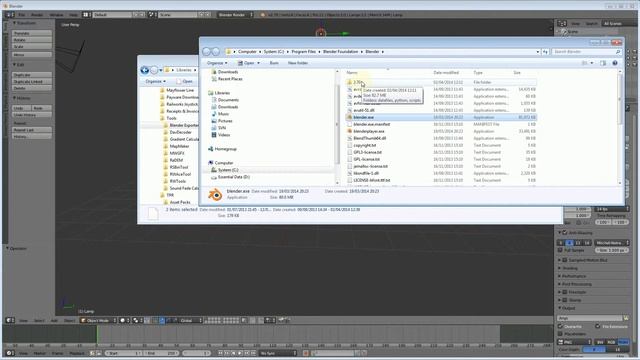The width and height of the screenshot is (640, 360).
Task: Click the outliner editor type icon
Action: tap(562, 24)
